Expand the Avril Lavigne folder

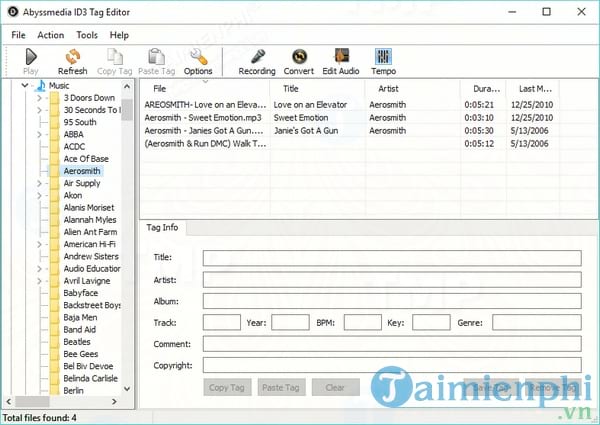[39, 281]
